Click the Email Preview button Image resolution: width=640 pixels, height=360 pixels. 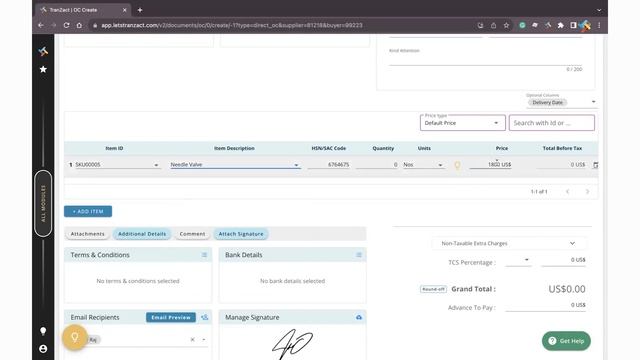point(171,318)
